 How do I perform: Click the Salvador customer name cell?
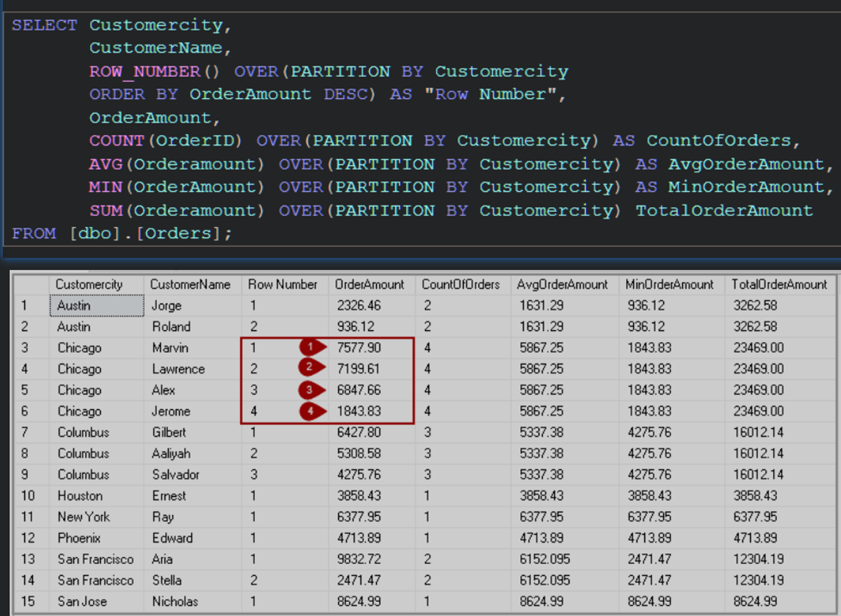193,474
